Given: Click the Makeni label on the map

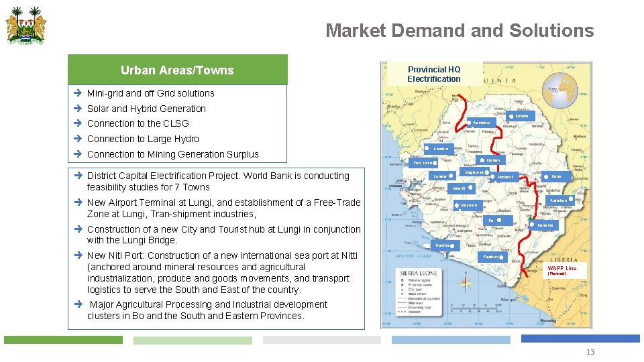Looking at the screenshot, I should click(490, 160).
